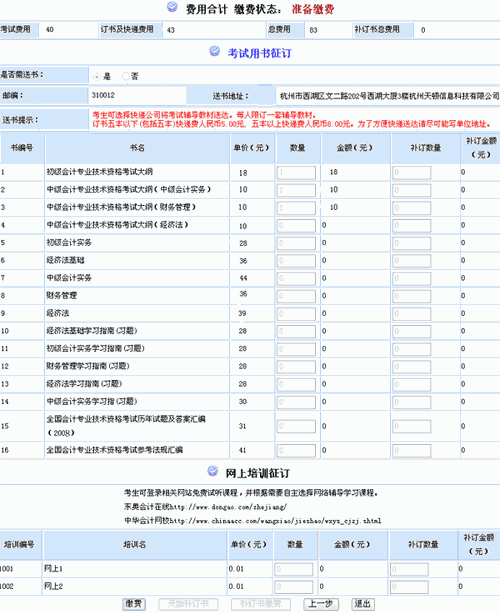Image resolution: width=500 pixels, height=613 pixels.
Task: Select the 是 radio button for book delivery
Action: [x=97, y=77]
